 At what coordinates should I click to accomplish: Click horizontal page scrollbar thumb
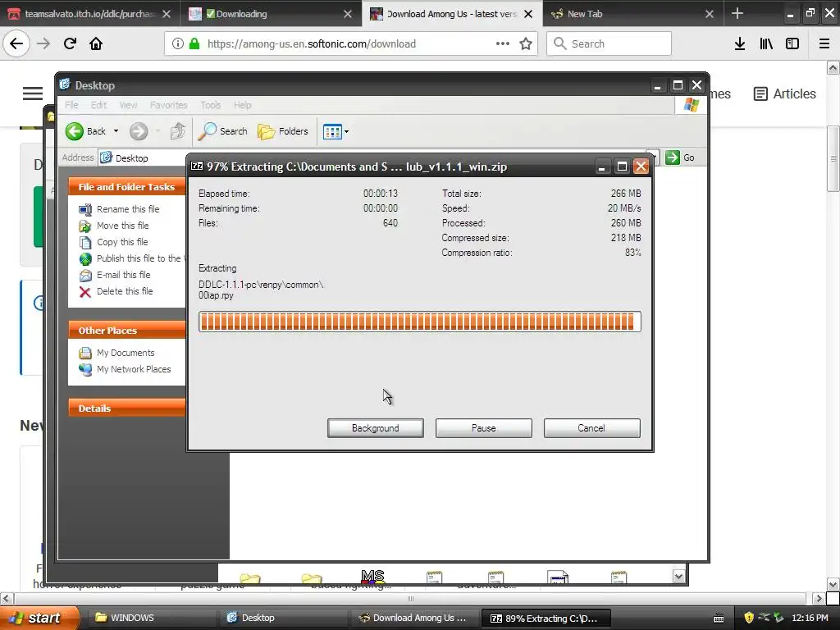click(x=410, y=598)
